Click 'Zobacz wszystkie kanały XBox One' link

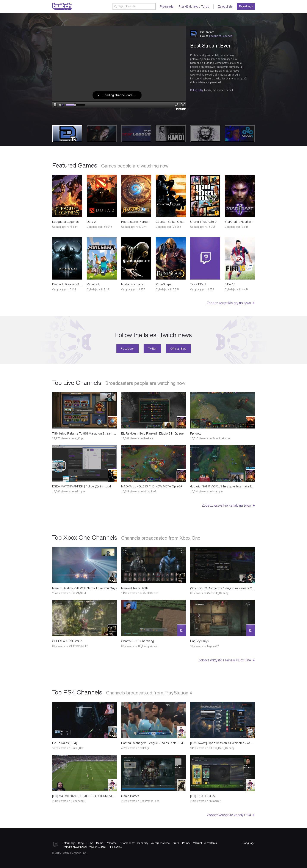tap(227, 660)
